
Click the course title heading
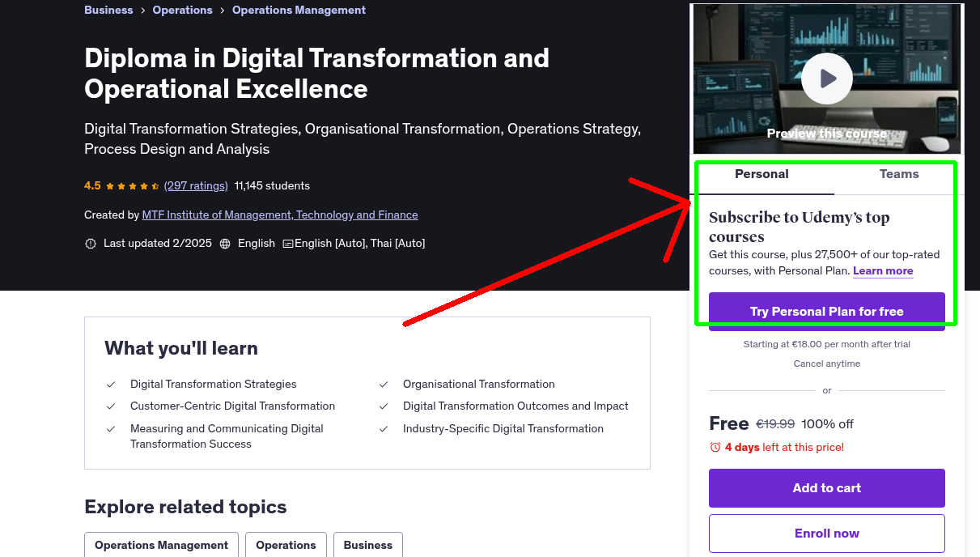click(316, 73)
